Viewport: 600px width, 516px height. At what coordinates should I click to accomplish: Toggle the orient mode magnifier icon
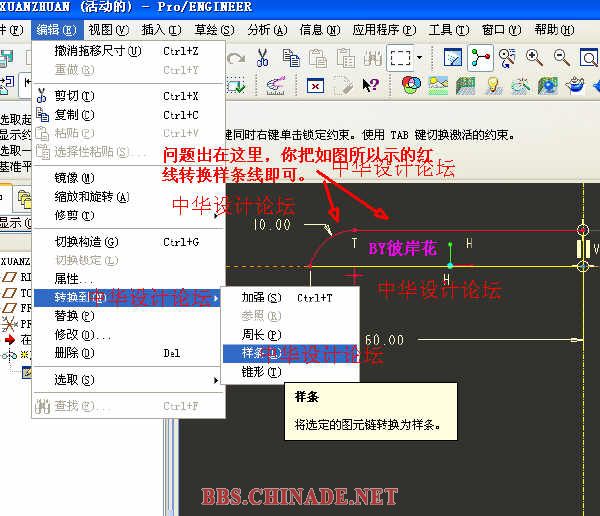point(507,58)
